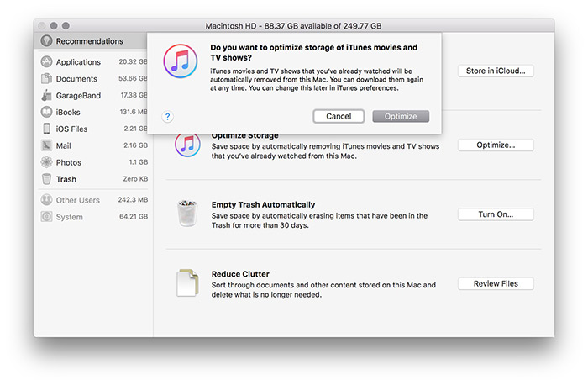This screenshot has height=385, width=588.
Task: Open the GarageBand category label
Action: (x=78, y=96)
